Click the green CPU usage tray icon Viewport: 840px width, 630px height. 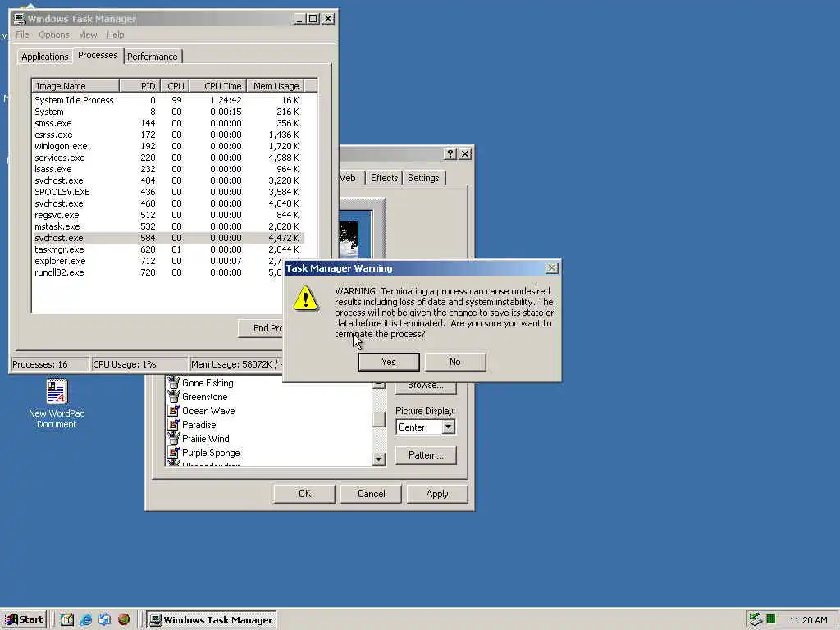770,619
